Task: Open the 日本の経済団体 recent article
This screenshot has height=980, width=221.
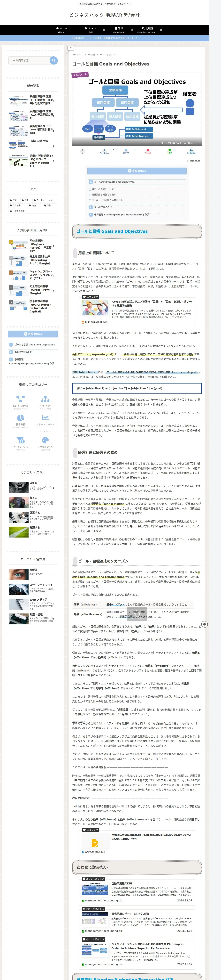Action: click(33, 145)
